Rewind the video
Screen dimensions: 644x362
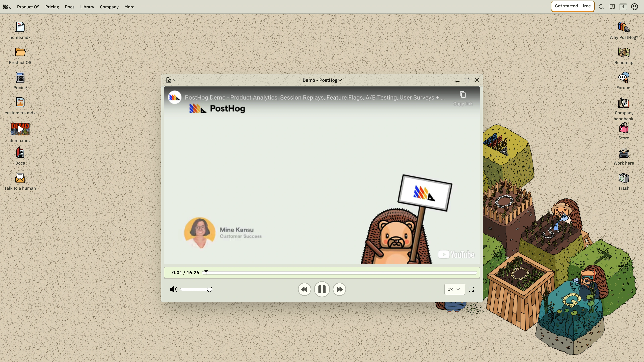(x=304, y=289)
